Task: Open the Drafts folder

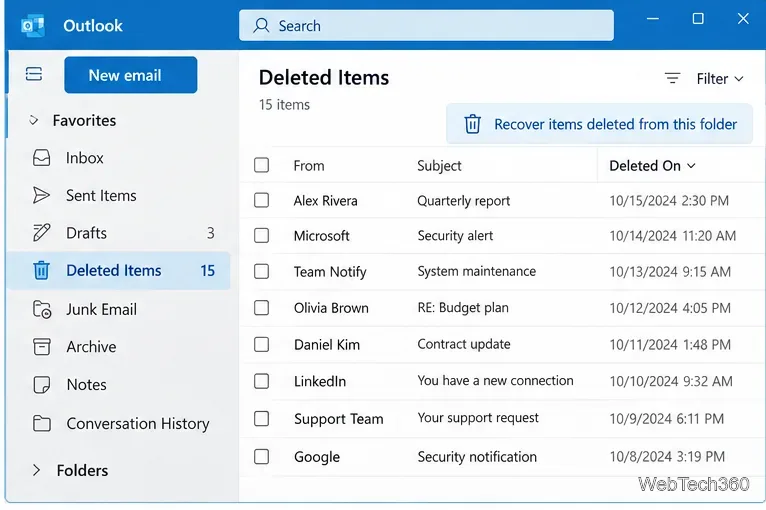Action: (x=117, y=233)
